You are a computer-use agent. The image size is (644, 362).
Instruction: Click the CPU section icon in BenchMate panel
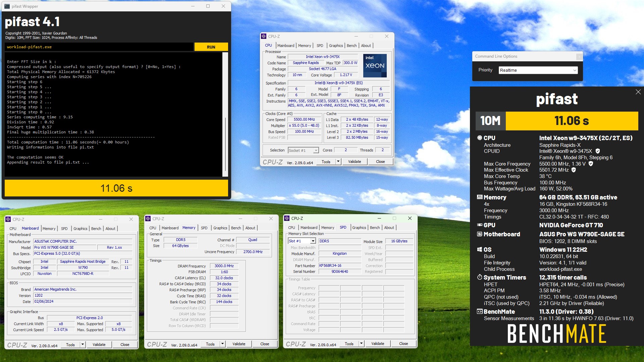coord(480,138)
